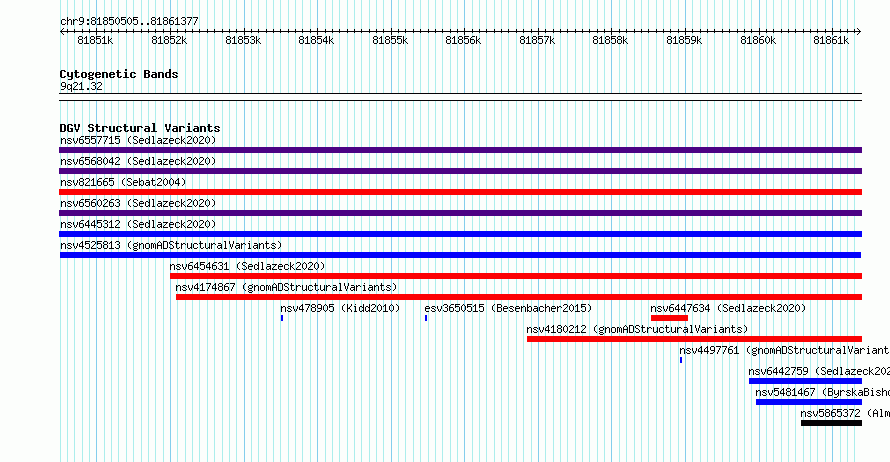Image resolution: width=890 pixels, height=462 pixels.
Task: Click the left arrowhead of the ruler
Action: [62, 32]
